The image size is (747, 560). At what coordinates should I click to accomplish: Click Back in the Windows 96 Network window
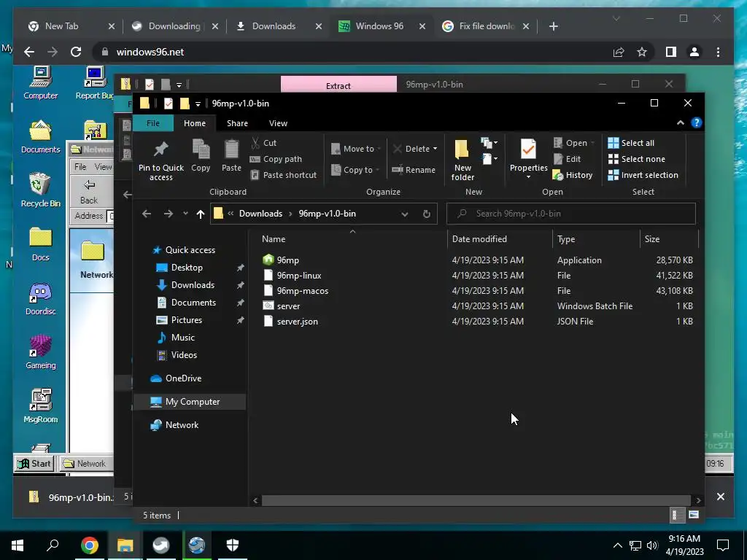[89, 192]
